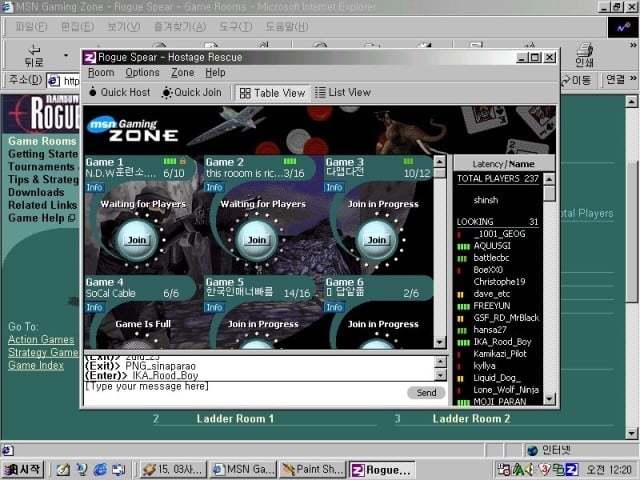Open the Room menu

[101, 73]
